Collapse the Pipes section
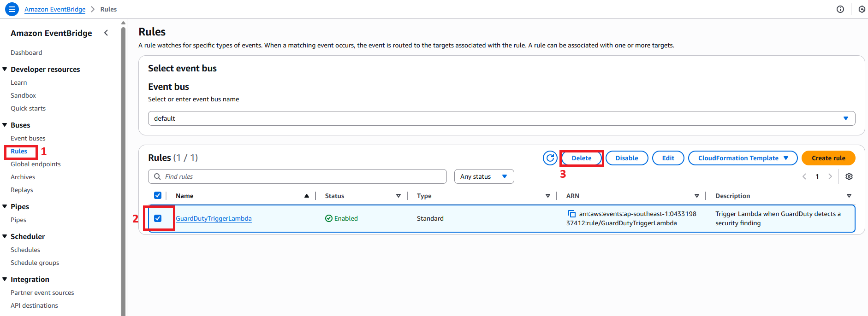Screen dimensions: 868x316 point(5,206)
